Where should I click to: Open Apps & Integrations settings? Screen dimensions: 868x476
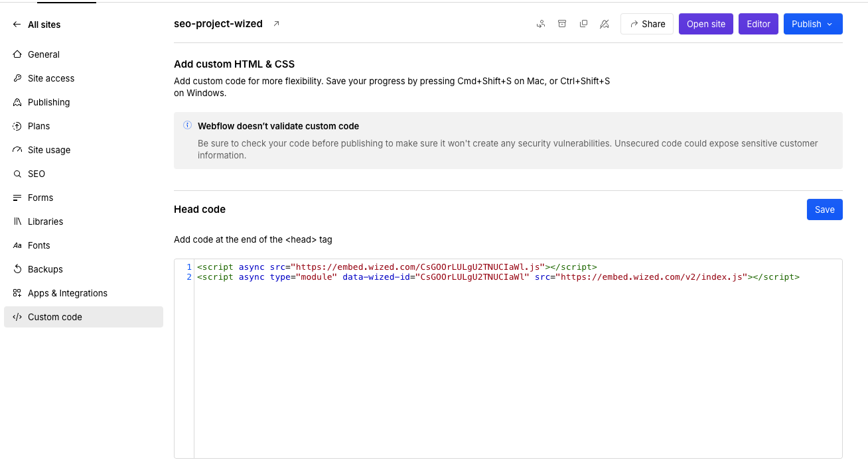tap(84, 293)
